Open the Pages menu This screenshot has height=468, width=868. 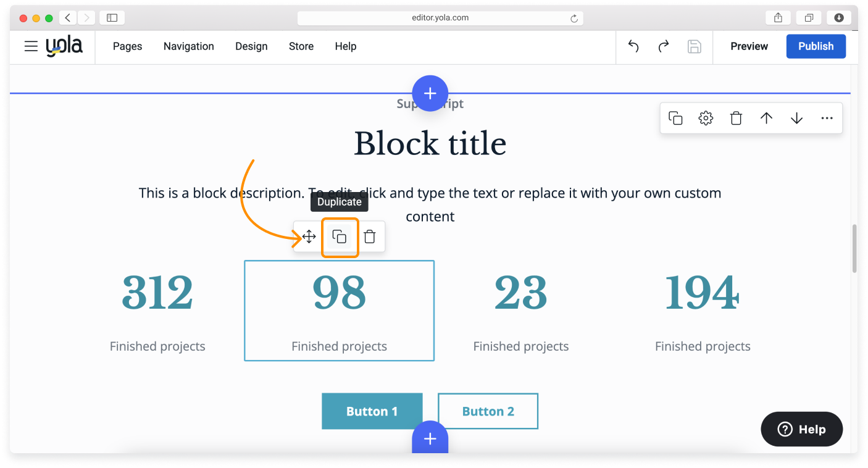[x=127, y=46]
